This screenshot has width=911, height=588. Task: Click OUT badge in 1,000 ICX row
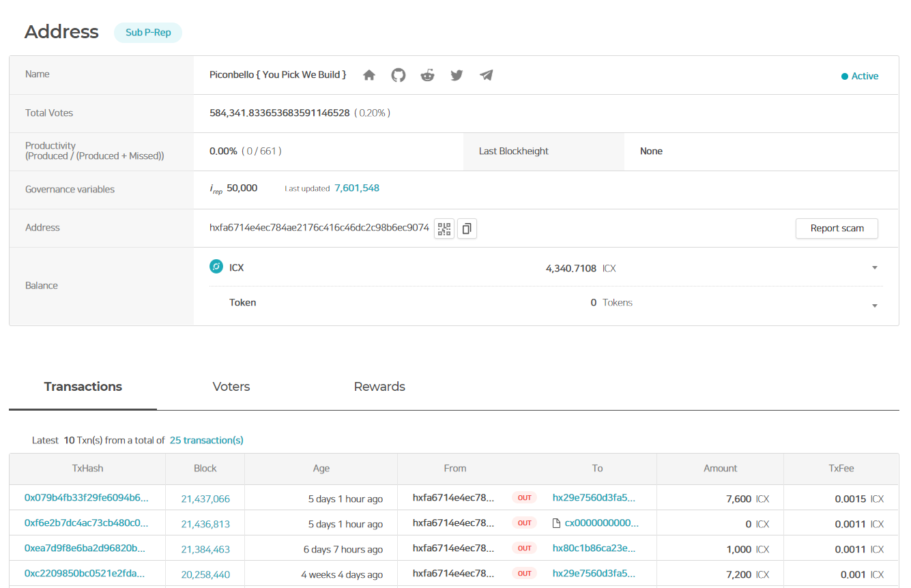524,548
